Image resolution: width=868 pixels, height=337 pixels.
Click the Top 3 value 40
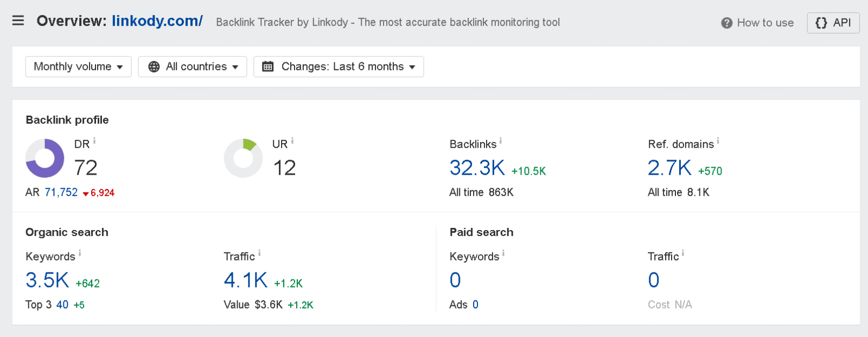click(62, 305)
